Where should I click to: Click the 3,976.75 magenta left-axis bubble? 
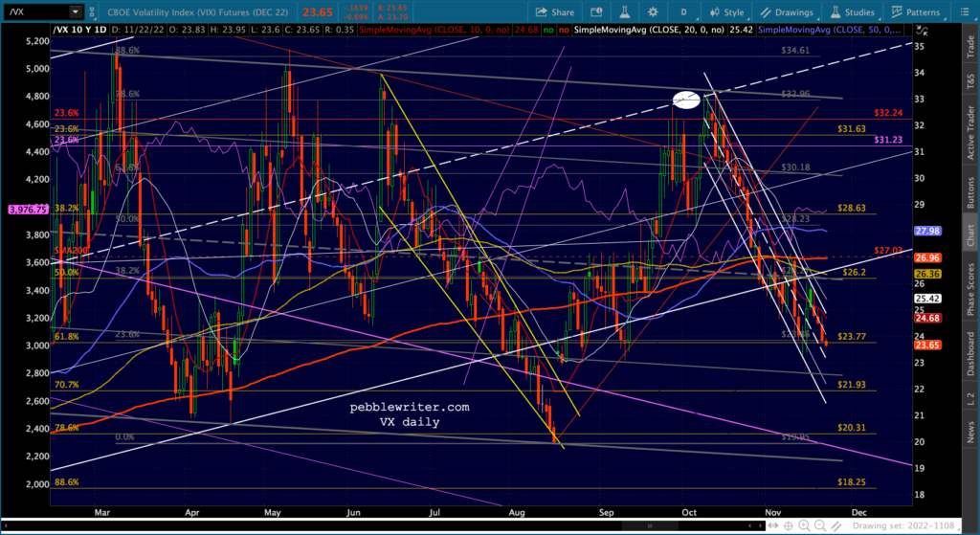pos(28,210)
